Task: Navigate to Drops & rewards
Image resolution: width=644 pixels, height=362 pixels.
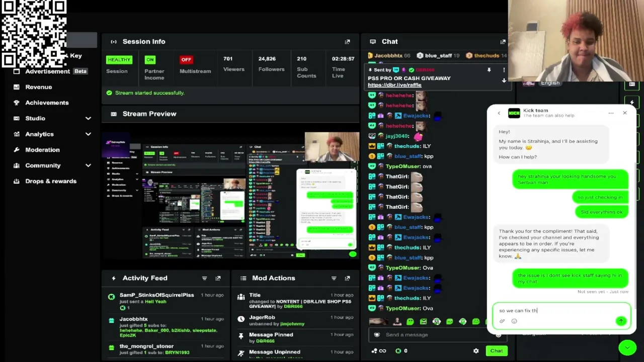Action: click(x=51, y=181)
